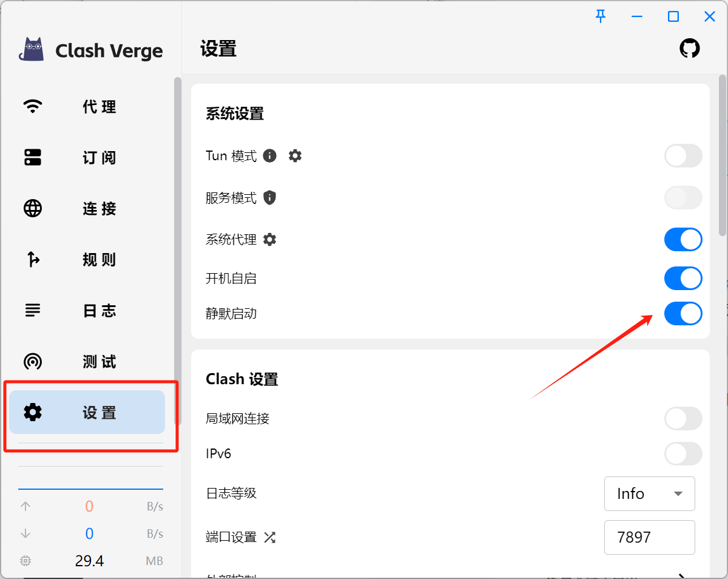Turn off the system proxy switch

[683, 240]
